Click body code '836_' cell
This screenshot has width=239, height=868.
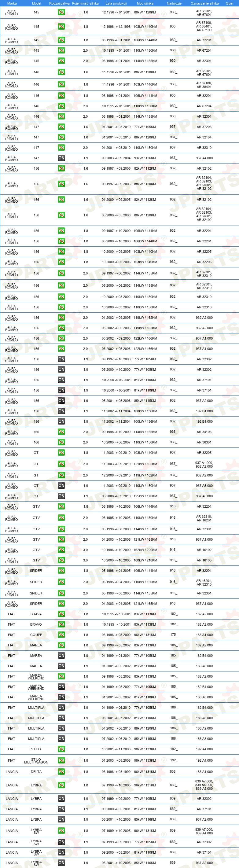174,772
